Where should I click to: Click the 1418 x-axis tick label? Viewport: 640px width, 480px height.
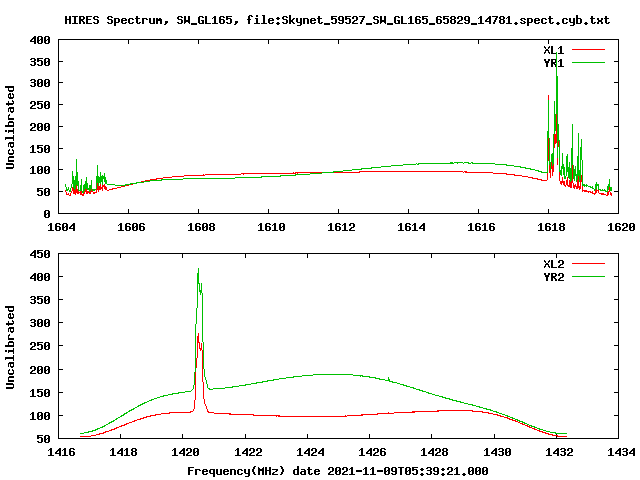(123, 452)
